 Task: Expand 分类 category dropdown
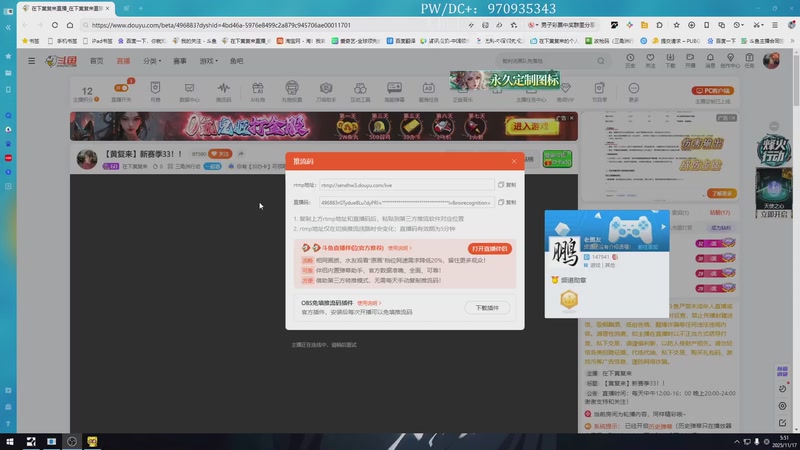tap(152, 61)
